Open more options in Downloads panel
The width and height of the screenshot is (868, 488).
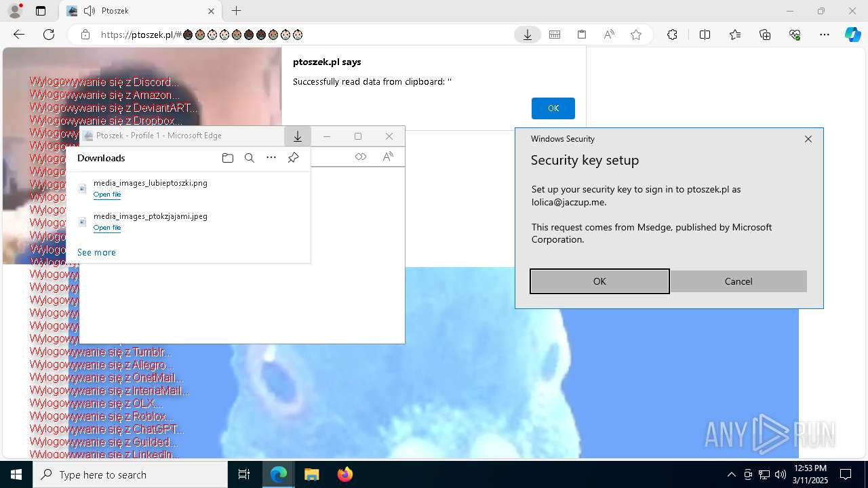point(271,158)
